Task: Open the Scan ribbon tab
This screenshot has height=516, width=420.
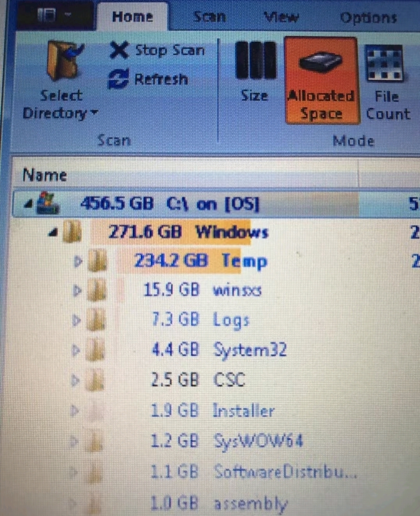Action: pyautogui.click(x=210, y=16)
